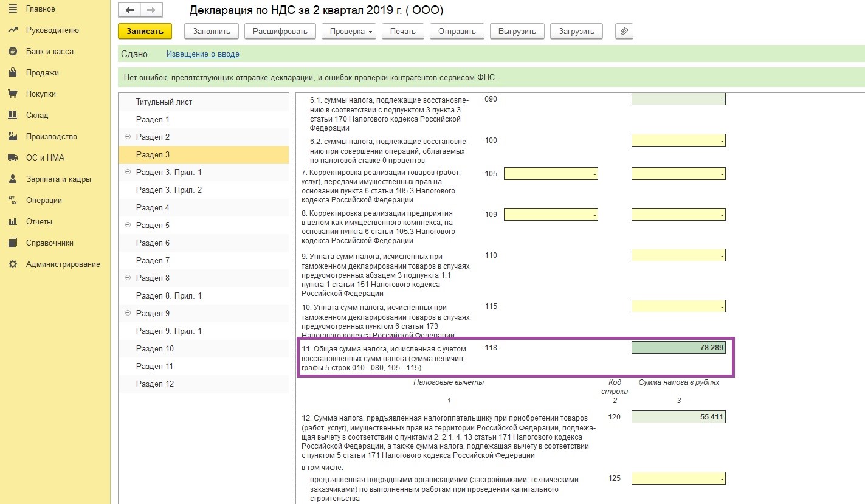Click the line 125 tax amount field
This screenshot has width=865, height=504.
[x=678, y=478]
